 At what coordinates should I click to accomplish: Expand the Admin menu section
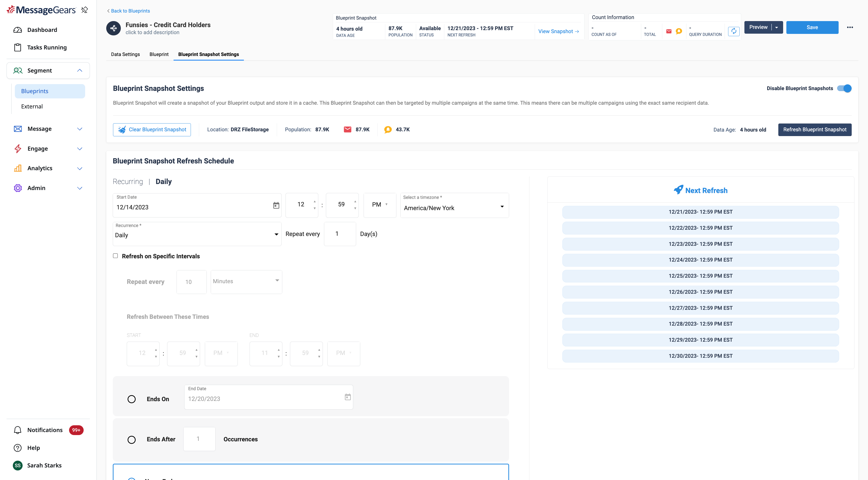(x=80, y=188)
